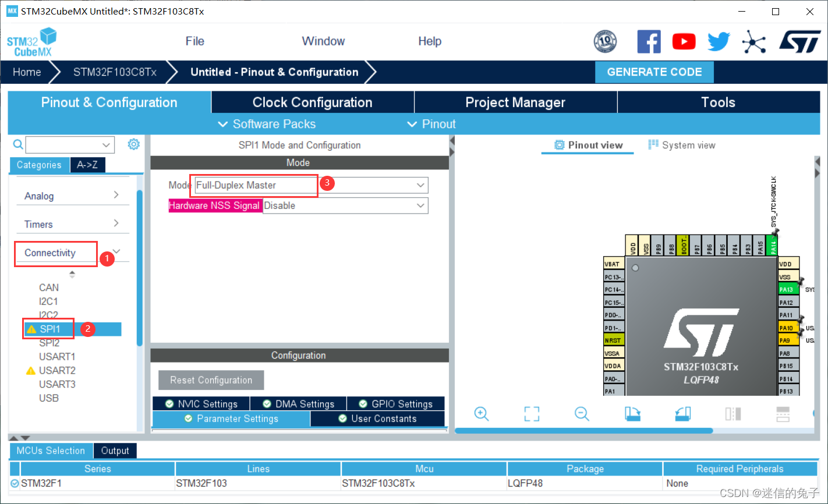
Task: Click the ST community network icon
Action: coord(753,42)
